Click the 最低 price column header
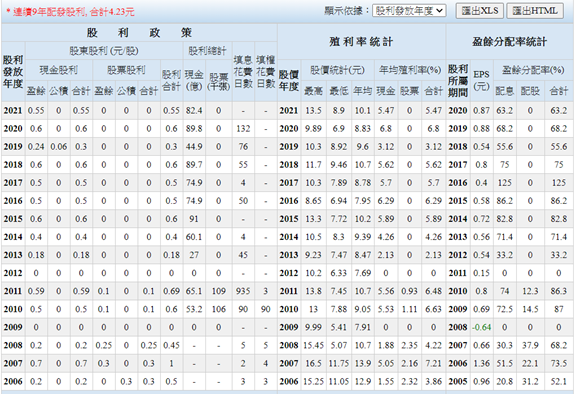Viewport: 576px width, 394px height. coord(339,91)
